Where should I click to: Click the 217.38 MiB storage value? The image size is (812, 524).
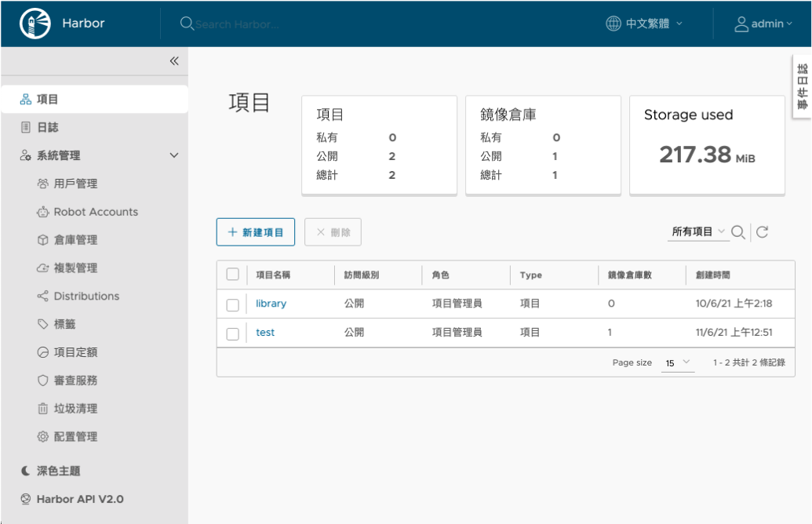707,155
